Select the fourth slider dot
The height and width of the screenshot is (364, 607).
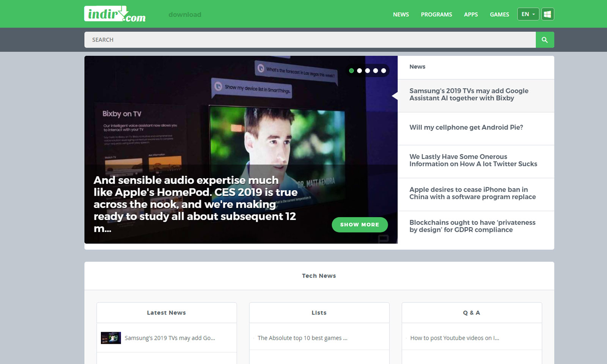(376, 71)
